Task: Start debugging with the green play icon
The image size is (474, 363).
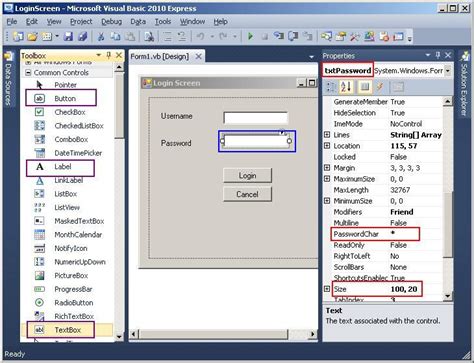Action: (x=250, y=36)
